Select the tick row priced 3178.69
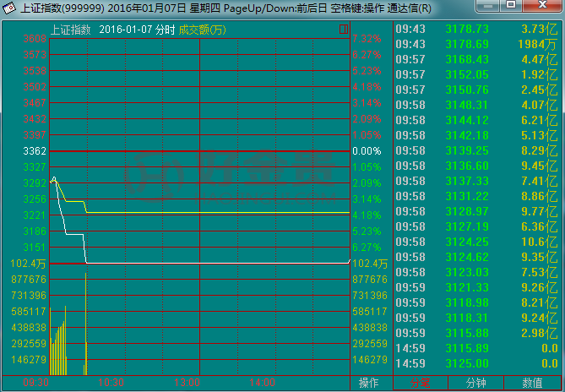 pyautogui.click(x=477, y=44)
